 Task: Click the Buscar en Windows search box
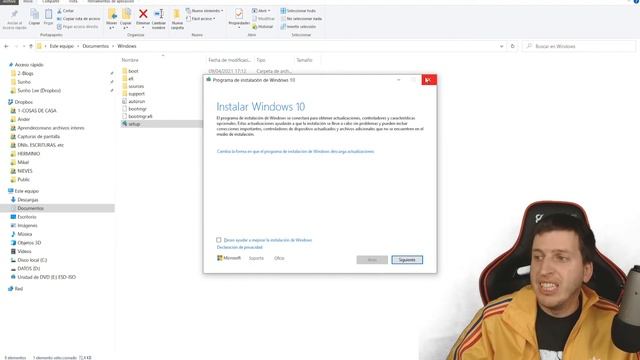pyautogui.click(x=579, y=46)
